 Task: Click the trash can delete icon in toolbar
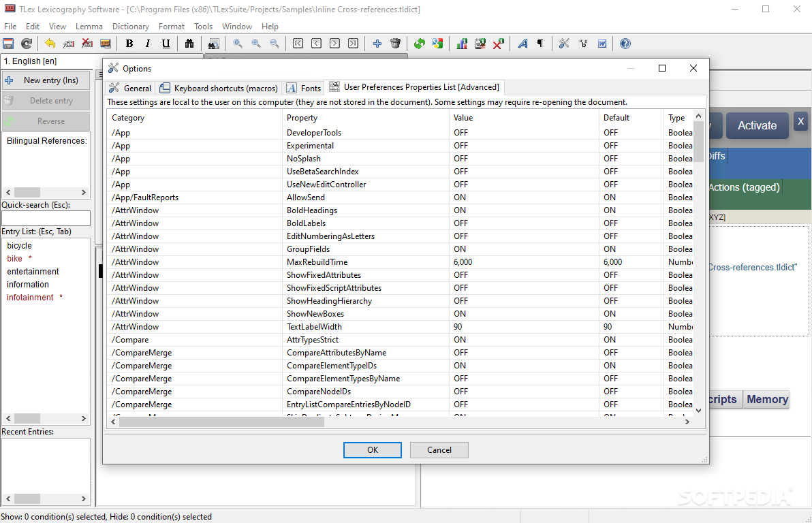point(396,44)
